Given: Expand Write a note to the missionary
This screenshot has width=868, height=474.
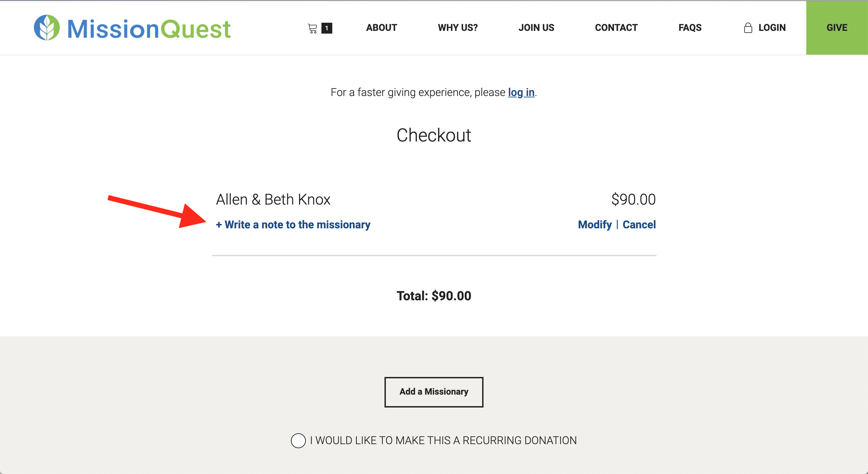Looking at the screenshot, I should pos(293,225).
